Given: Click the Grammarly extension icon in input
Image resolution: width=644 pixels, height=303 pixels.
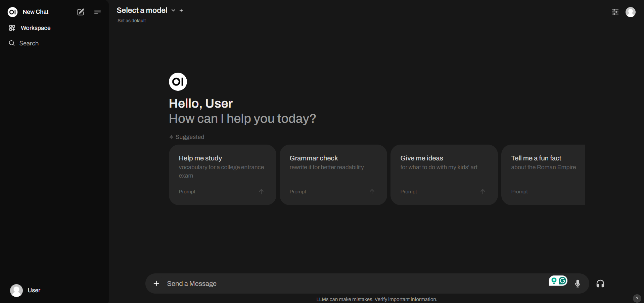Looking at the screenshot, I should [563, 280].
